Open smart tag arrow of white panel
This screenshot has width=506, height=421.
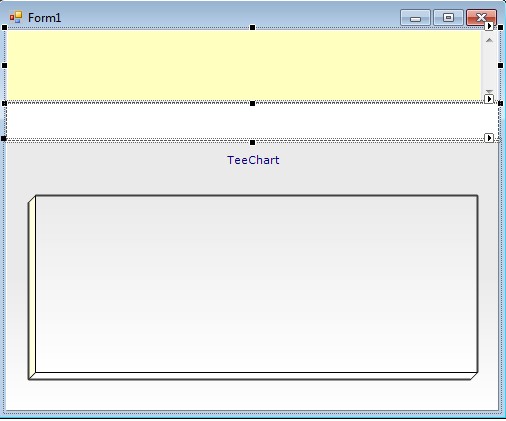tap(489, 99)
